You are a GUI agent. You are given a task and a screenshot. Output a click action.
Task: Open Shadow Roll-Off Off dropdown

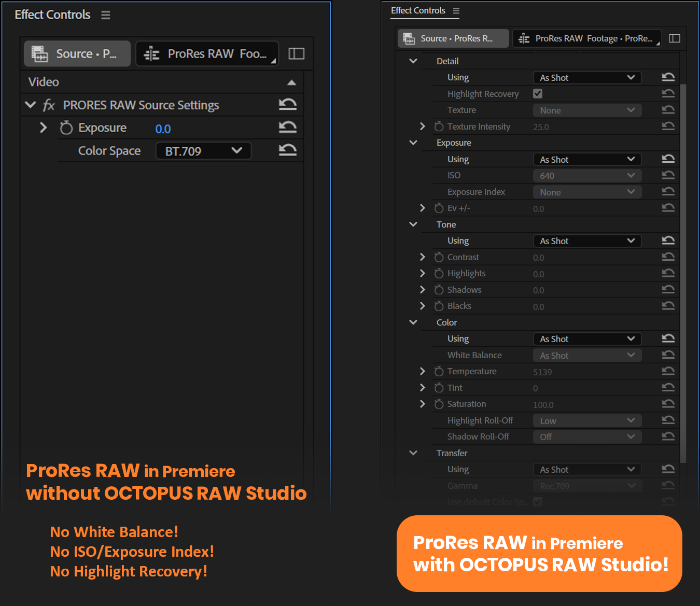click(587, 437)
